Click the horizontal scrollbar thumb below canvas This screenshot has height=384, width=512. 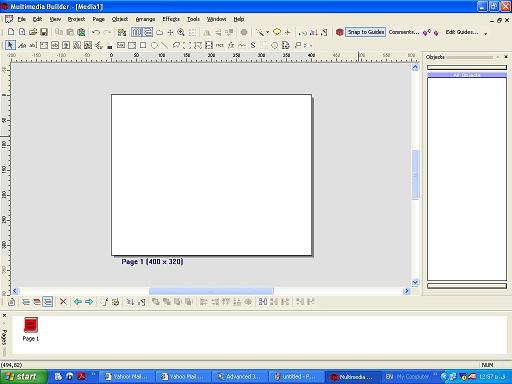[211, 291]
